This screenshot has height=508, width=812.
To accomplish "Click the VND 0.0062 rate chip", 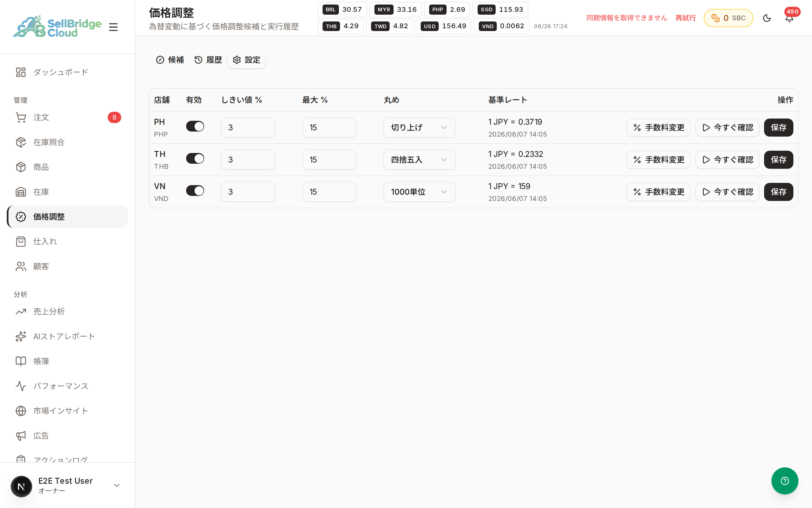I will [501, 26].
